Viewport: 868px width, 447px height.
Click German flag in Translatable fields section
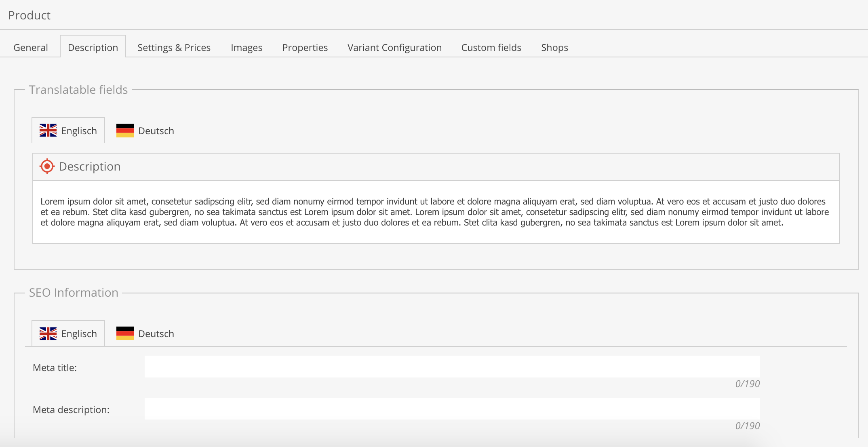(125, 131)
